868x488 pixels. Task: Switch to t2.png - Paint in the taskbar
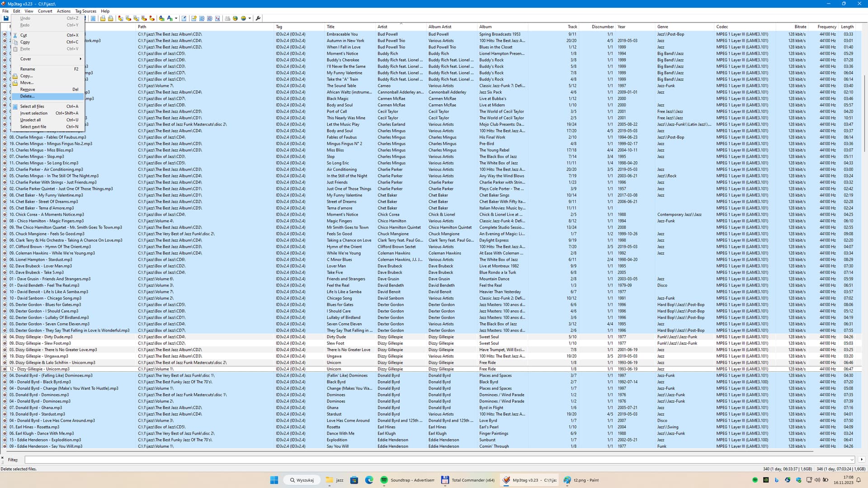pos(581,480)
